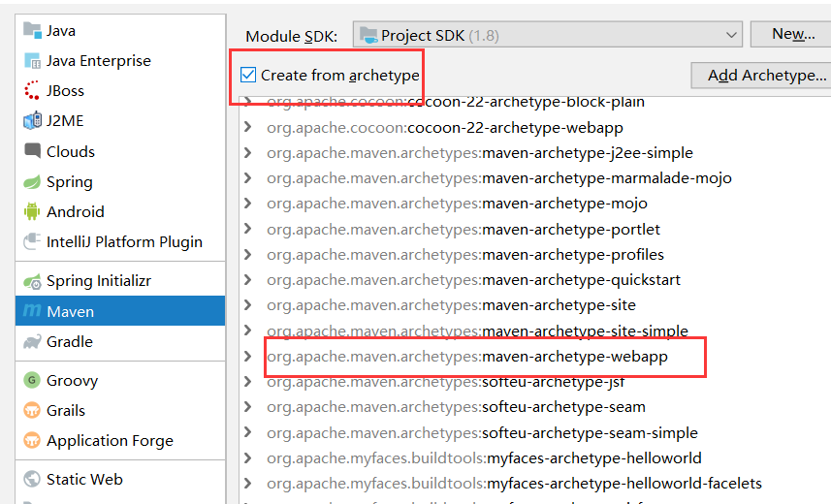This screenshot has width=831, height=504.
Task: Toggle Create from archetype checkbox
Action: (248, 75)
